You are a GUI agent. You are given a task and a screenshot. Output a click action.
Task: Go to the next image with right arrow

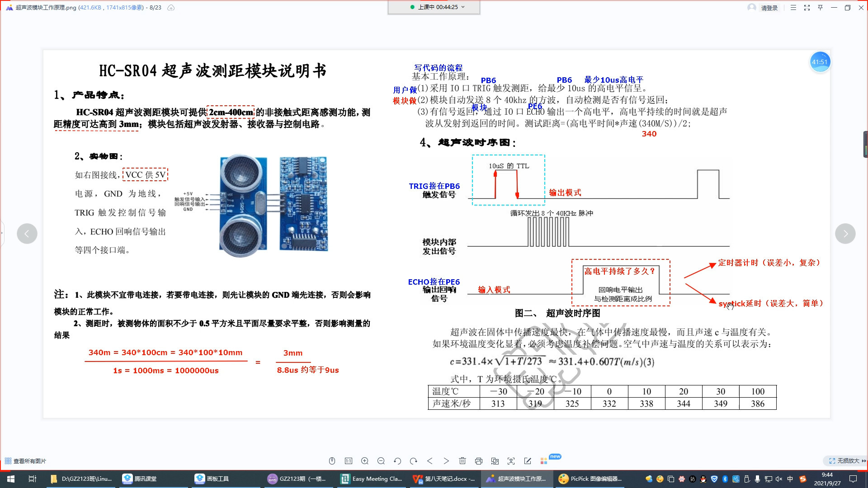click(845, 233)
